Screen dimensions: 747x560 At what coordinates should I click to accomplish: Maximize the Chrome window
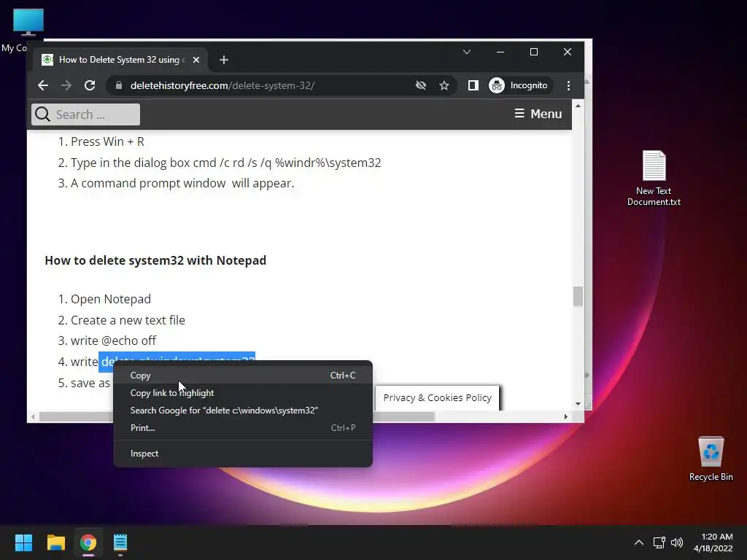(x=533, y=52)
